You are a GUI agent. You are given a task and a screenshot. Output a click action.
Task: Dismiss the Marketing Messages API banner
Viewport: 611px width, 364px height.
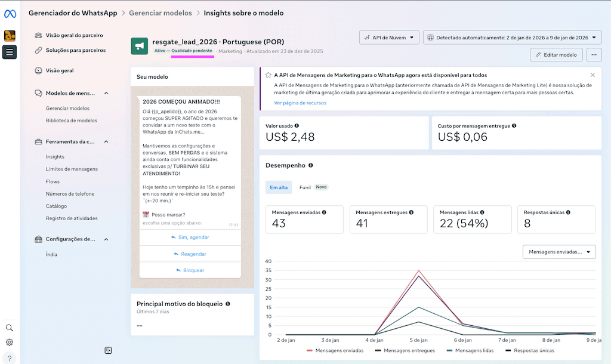tap(592, 75)
